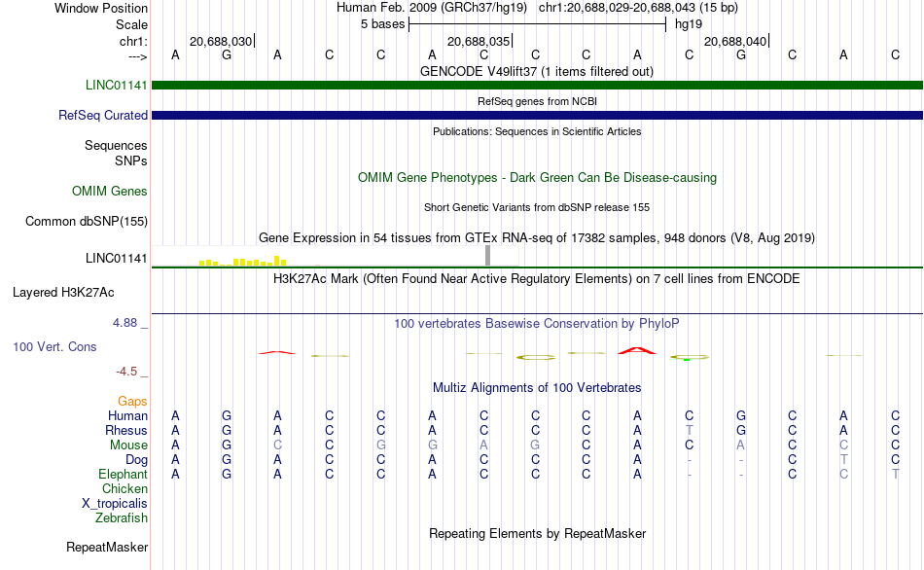Viewport: 924px width, 570px height.
Task: Click the Dog species label
Action: click(136, 460)
